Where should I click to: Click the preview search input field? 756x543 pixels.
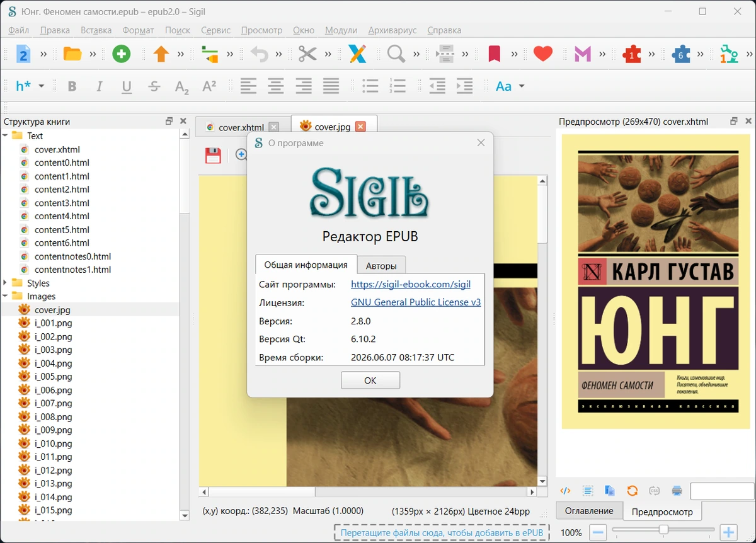coord(722,491)
